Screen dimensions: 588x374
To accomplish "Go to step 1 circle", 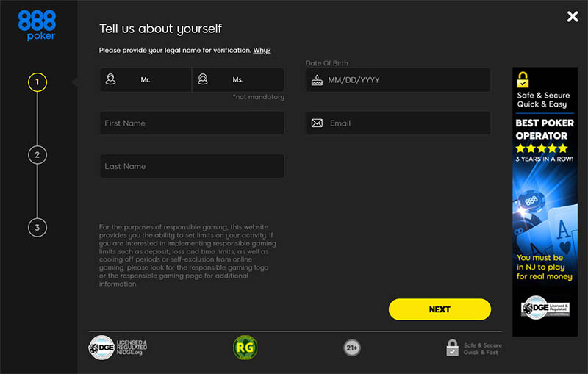I will pos(37,82).
